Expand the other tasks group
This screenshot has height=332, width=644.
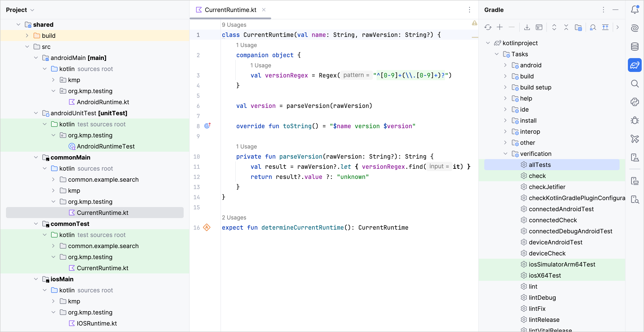(x=505, y=143)
